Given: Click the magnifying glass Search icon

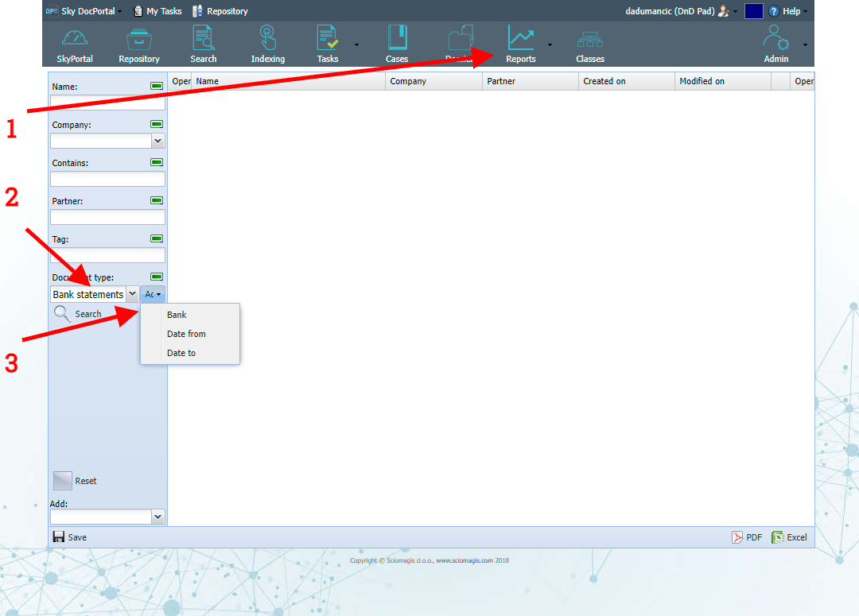Looking at the screenshot, I should coord(62,314).
